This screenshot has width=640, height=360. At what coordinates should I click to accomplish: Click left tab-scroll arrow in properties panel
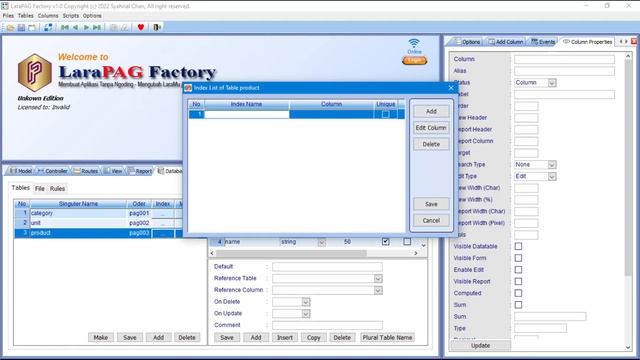pos(621,42)
